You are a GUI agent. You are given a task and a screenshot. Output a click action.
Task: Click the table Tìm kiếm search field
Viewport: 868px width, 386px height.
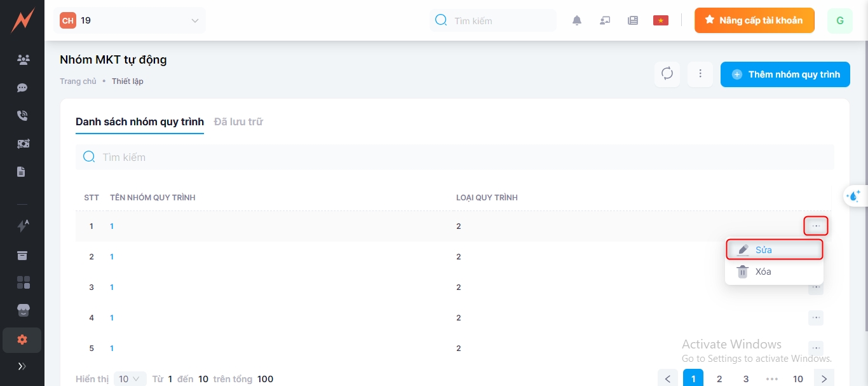click(x=454, y=157)
